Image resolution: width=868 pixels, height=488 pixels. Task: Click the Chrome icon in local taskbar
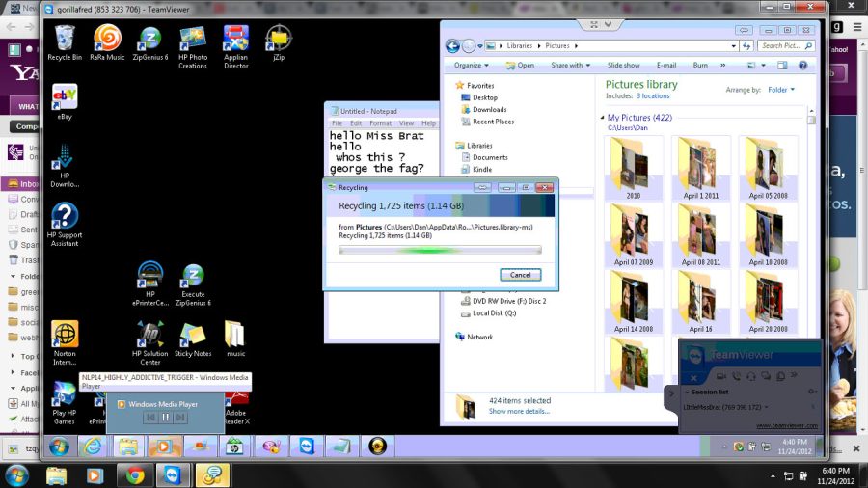click(x=134, y=475)
